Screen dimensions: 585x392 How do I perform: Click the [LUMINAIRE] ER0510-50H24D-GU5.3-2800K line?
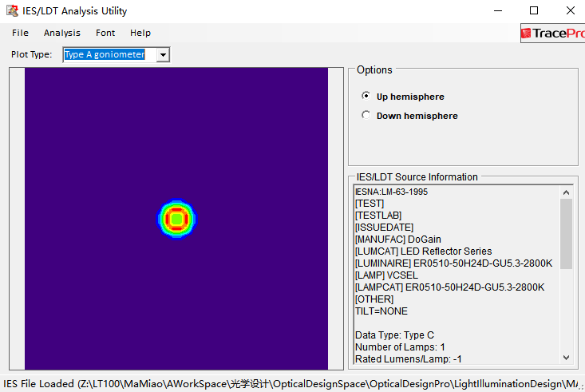tap(453, 263)
